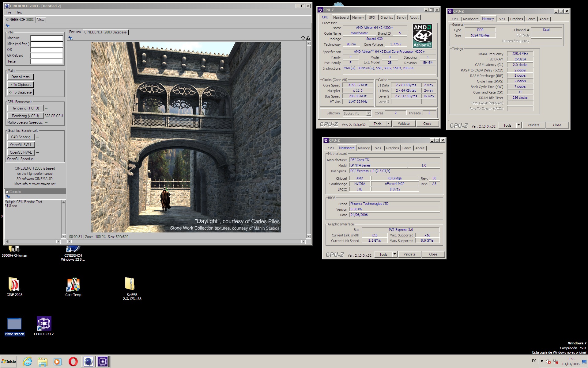Image resolution: width=588 pixels, height=368 pixels.
Task: Click the rendered Daylight picture
Action: (x=186, y=137)
